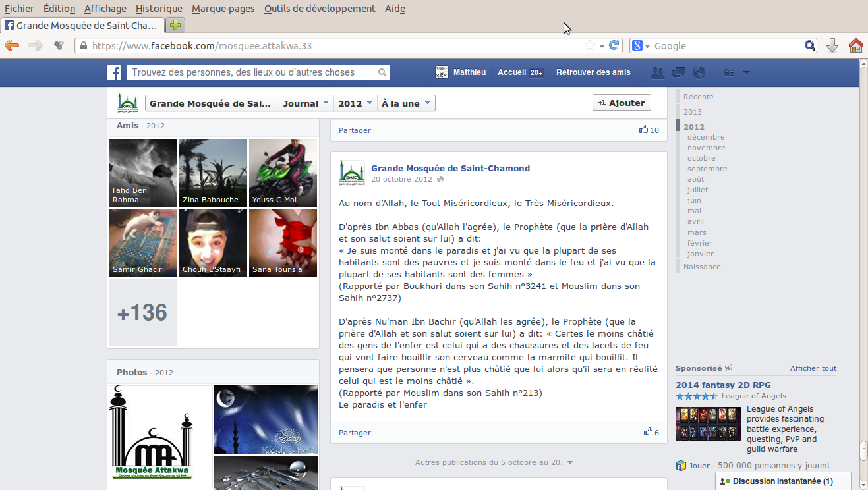Click Google search magnifier icon

(810, 45)
